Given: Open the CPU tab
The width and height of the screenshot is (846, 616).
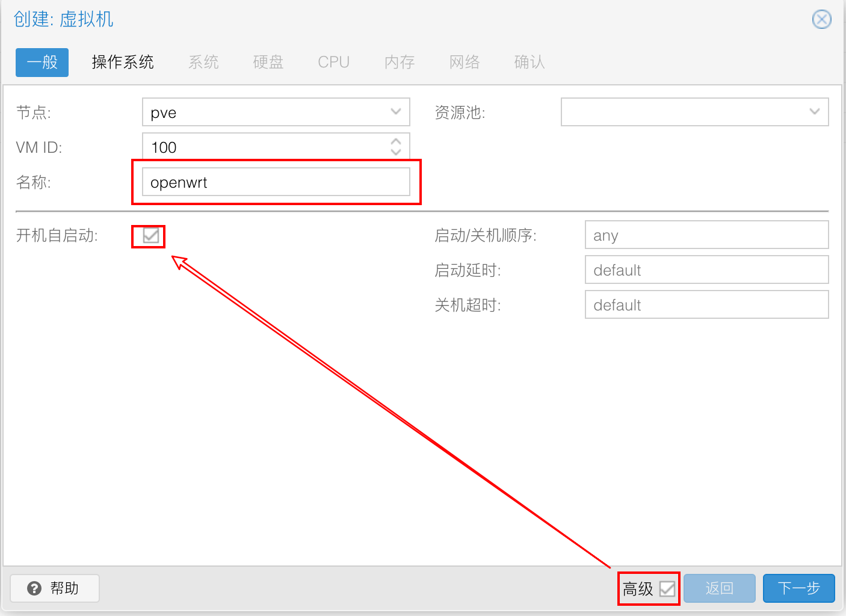Looking at the screenshot, I should 333,63.
